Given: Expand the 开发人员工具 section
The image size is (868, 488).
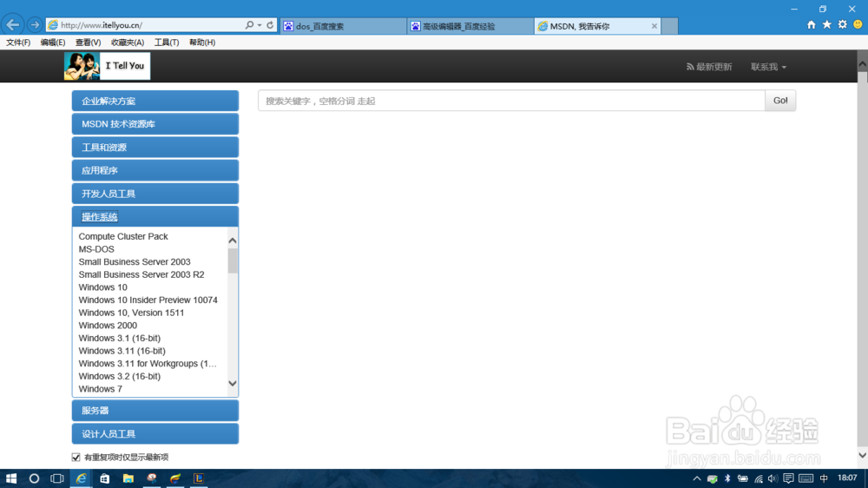Looking at the screenshot, I should 155,194.
